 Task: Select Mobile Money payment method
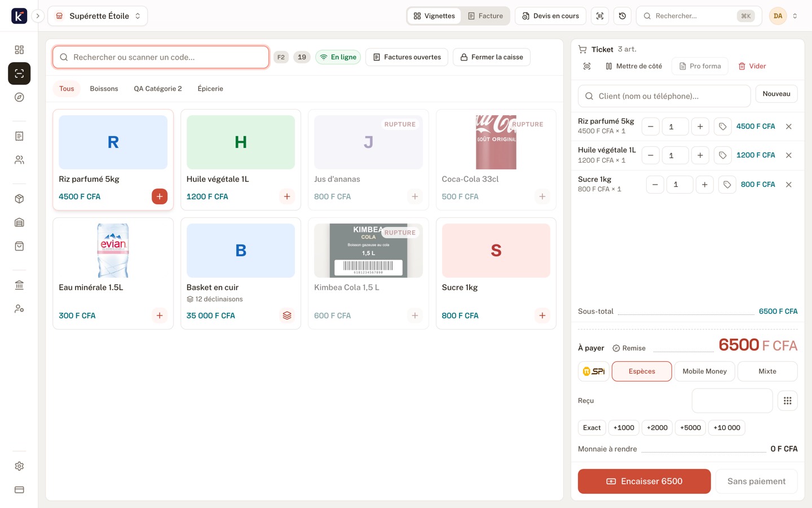click(704, 371)
